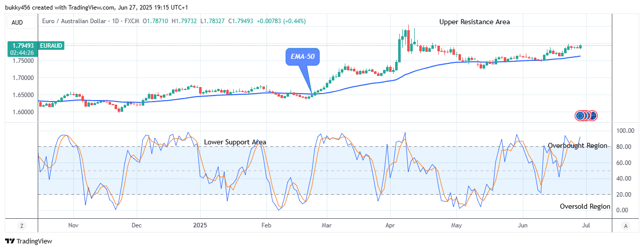Select the 'Overbought Region' text label
This screenshot has height=250, width=644.
(578, 145)
